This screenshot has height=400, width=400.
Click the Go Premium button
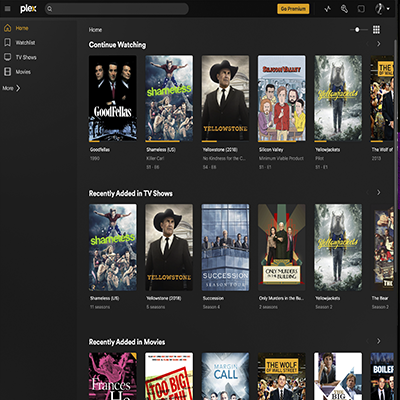[x=293, y=9]
